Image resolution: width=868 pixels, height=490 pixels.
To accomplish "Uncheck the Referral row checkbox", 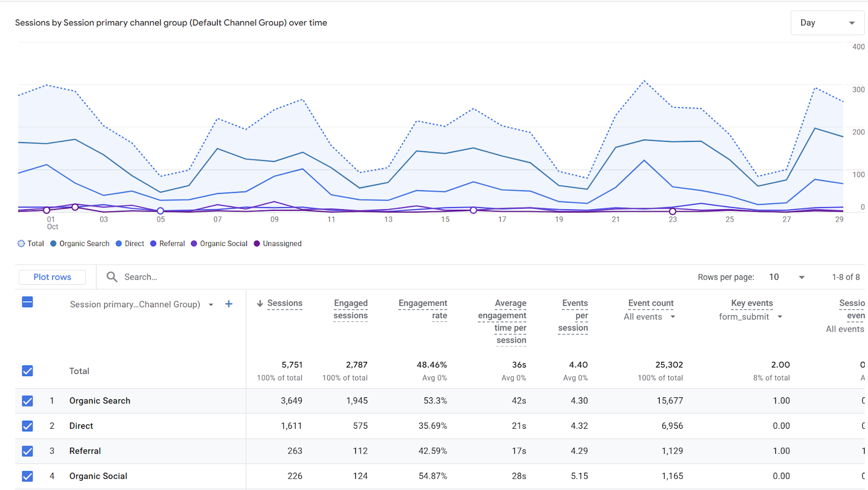I will pos(28,451).
